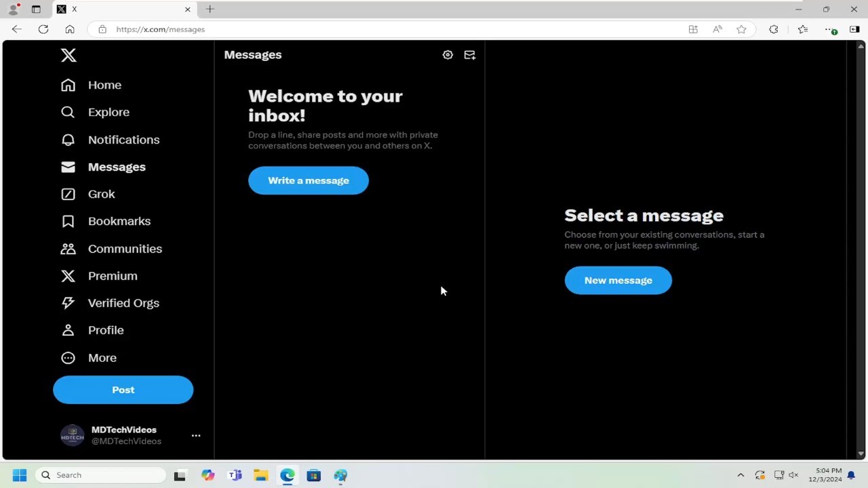868x488 pixels.
Task: Open the notification bell in tray
Action: tap(851, 475)
